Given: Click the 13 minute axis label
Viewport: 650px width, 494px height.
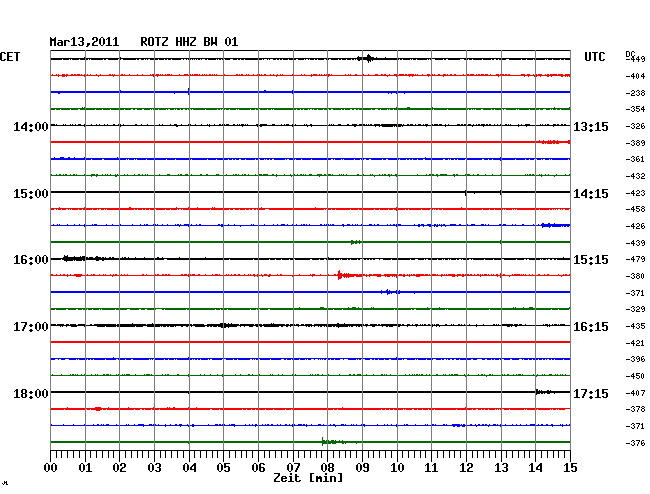Looking at the screenshot, I should [501, 468].
